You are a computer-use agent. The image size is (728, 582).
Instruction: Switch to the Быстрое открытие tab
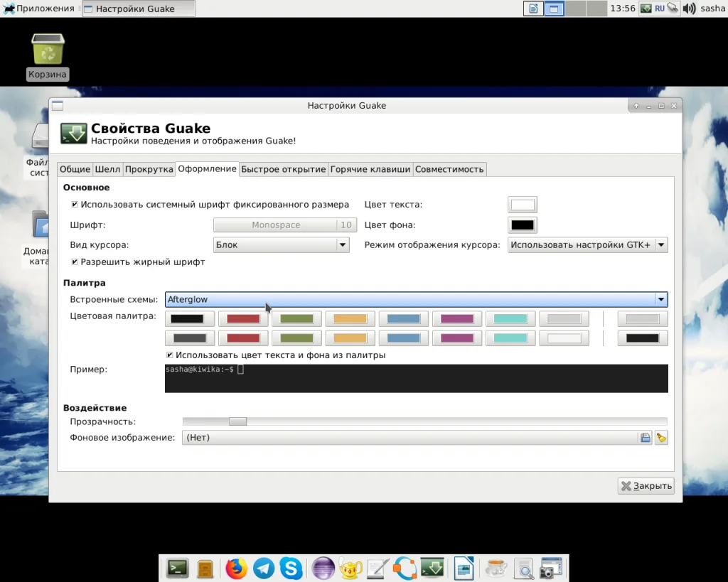tap(283, 169)
